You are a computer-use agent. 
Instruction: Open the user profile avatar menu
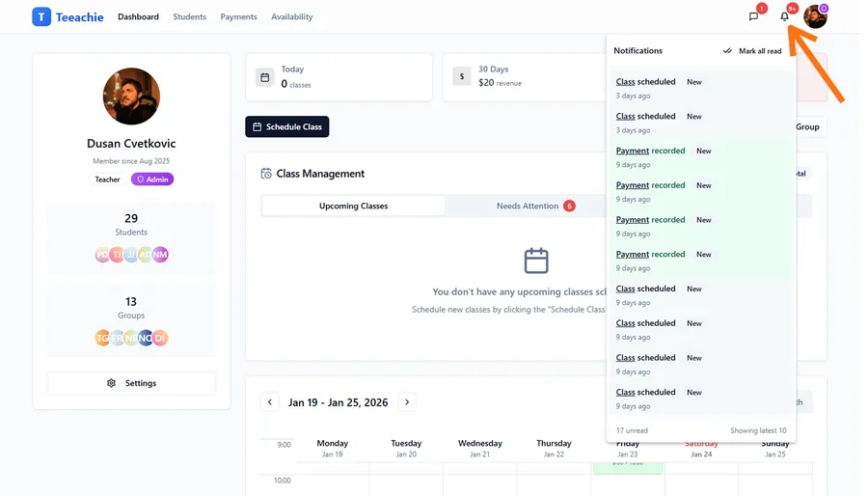tap(815, 16)
